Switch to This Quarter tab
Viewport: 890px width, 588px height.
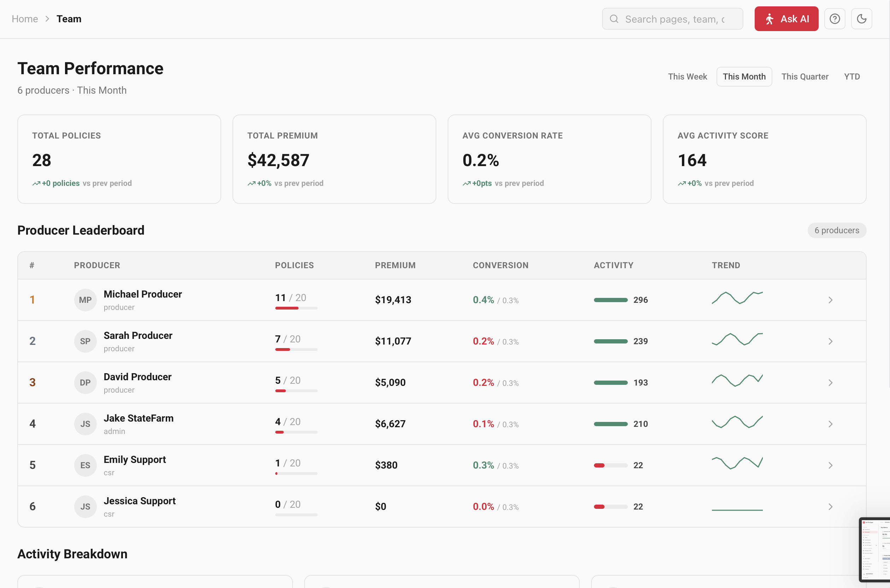804,76
